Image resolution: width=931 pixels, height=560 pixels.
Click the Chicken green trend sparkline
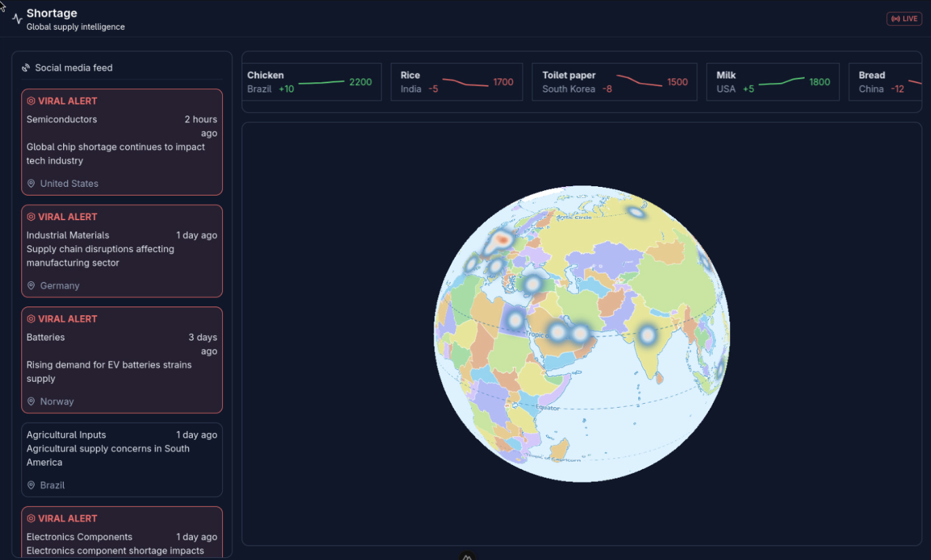click(321, 82)
